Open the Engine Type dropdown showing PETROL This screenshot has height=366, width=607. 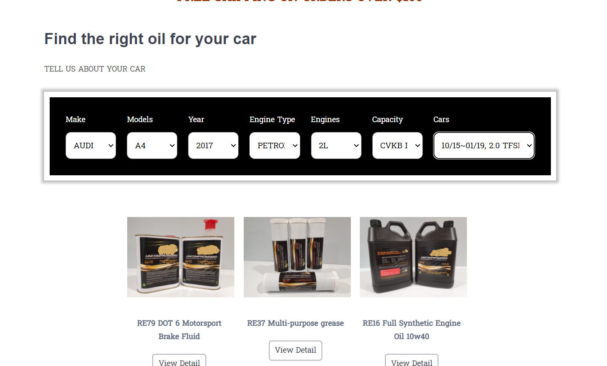(x=274, y=146)
